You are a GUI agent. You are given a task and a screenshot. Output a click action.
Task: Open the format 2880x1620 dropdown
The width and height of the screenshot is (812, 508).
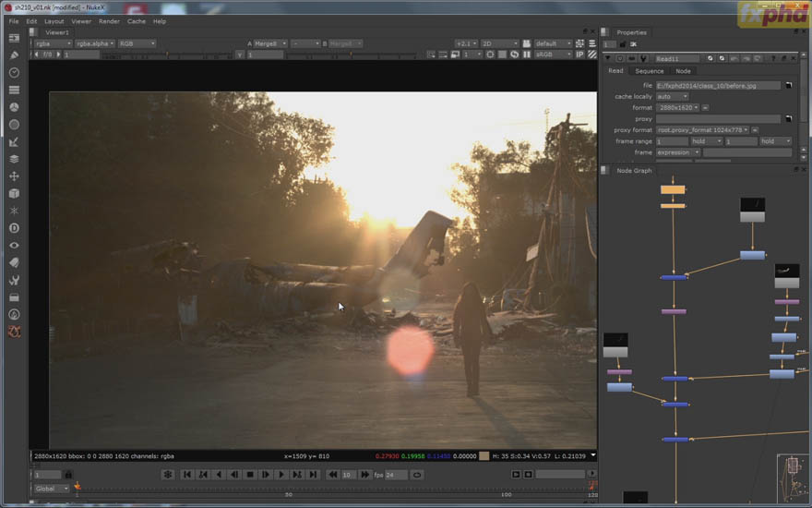coord(678,107)
